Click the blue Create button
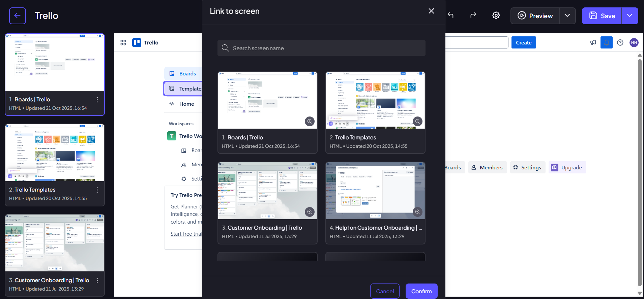The width and height of the screenshot is (644, 299). point(524,42)
